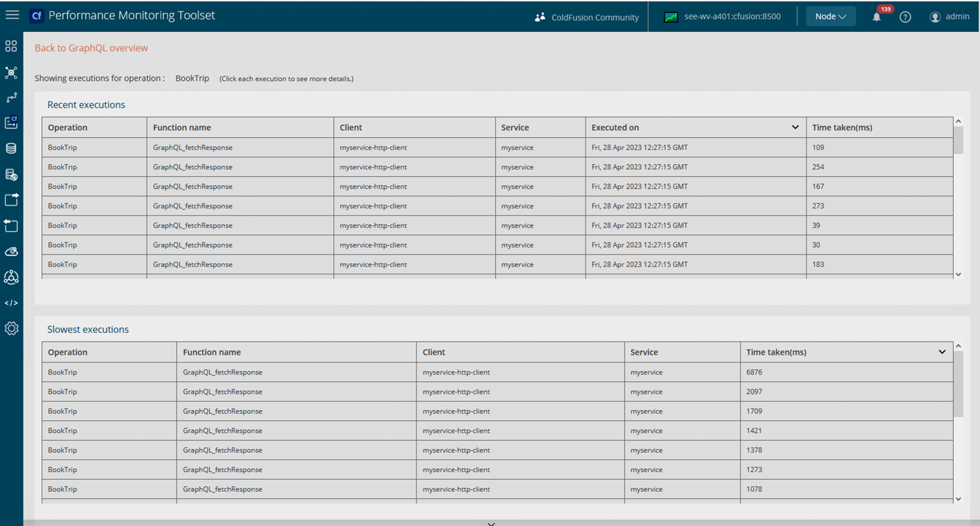The height and width of the screenshot is (526, 980).
Task: Select the Topology view icon
Action: coord(11,73)
